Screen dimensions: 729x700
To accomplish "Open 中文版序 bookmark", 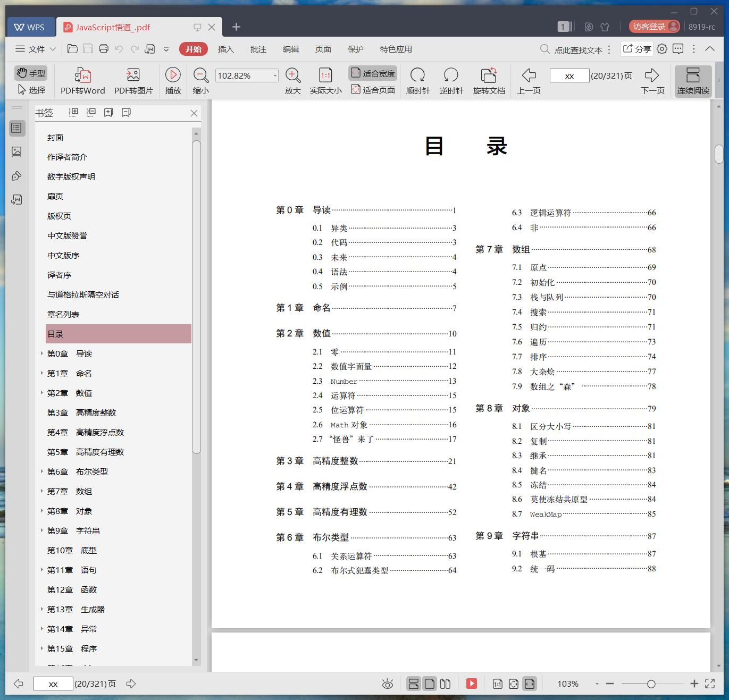I will [x=63, y=255].
